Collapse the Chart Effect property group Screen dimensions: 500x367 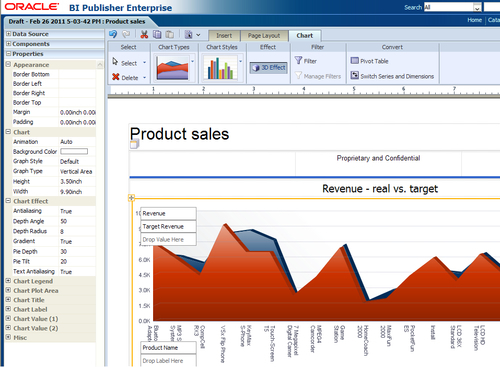[8, 201]
